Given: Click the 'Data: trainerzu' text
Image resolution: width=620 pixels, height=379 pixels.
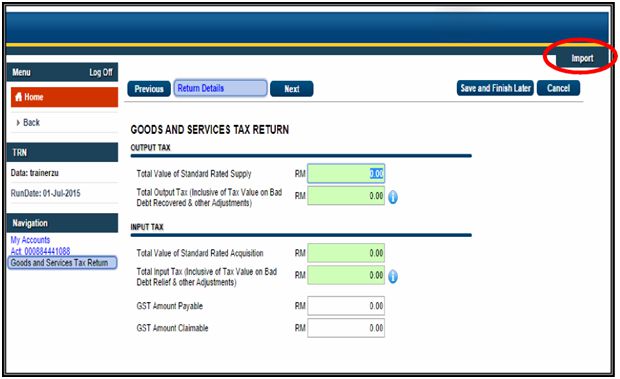Looking at the screenshot, I should [x=35, y=173].
